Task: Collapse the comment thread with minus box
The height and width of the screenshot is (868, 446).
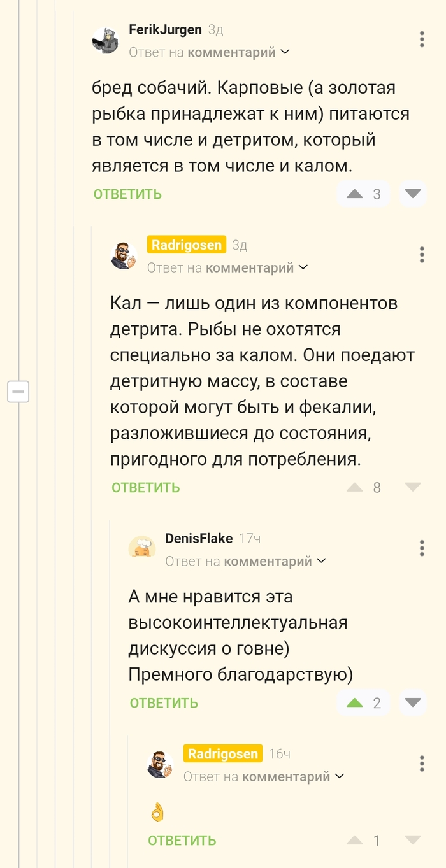Action: [18, 391]
